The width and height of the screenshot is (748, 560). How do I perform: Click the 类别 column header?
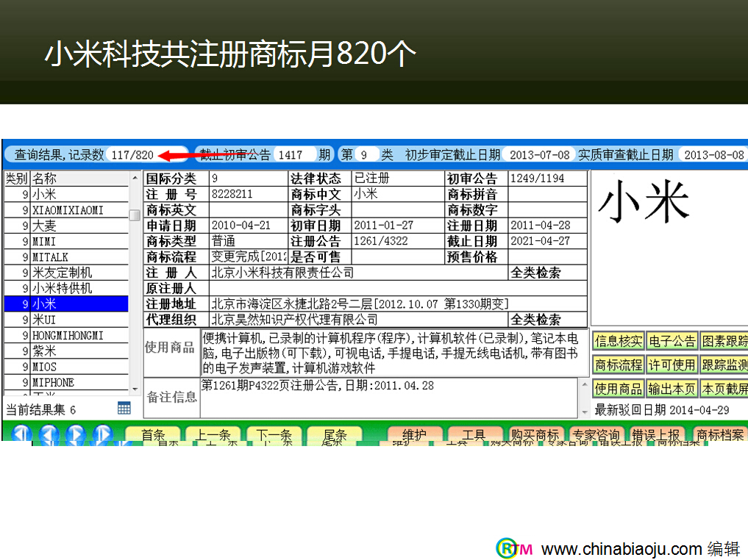[18, 179]
